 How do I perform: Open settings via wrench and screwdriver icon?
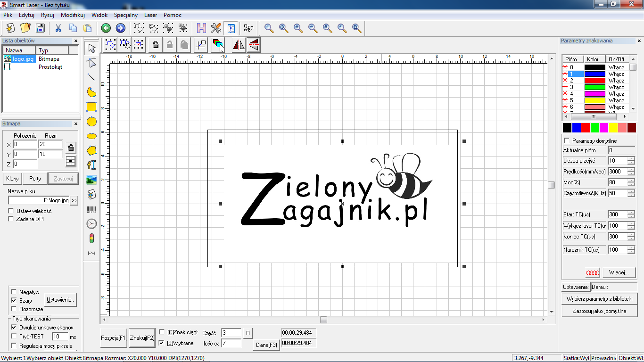[216, 28]
